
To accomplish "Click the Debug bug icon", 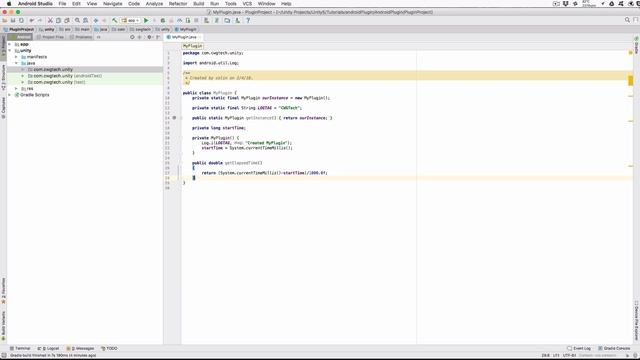I will tap(163, 20).
